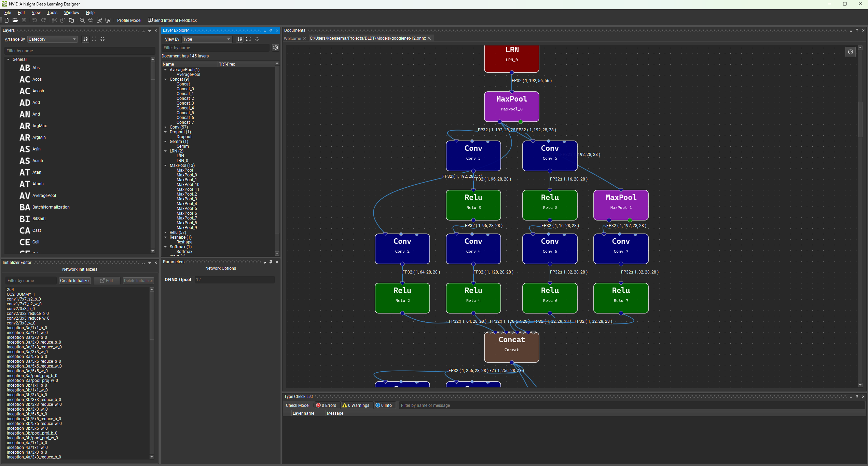Sort Layer Explorer alphabetically
The height and width of the screenshot is (466, 868).
(x=240, y=39)
